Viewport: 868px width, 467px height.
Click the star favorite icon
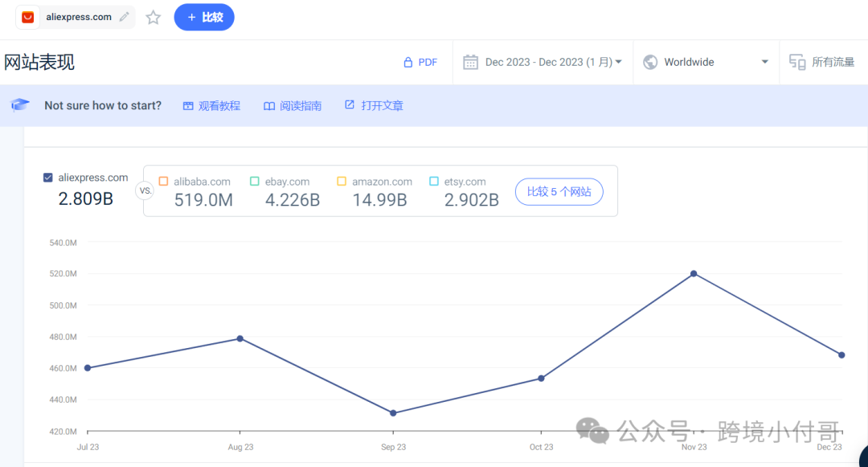(x=154, y=17)
